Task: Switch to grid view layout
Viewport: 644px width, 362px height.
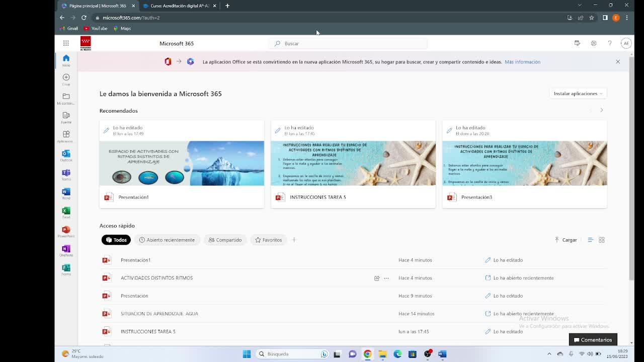Action: pos(601,240)
